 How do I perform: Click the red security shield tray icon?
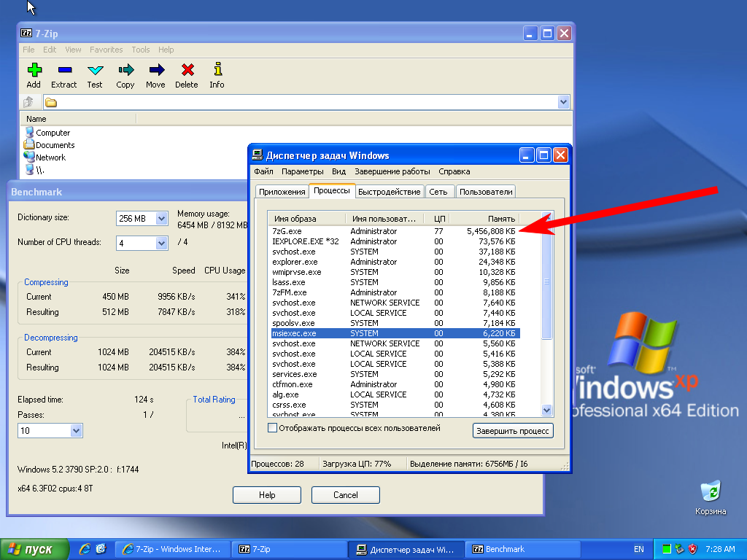click(693, 549)
